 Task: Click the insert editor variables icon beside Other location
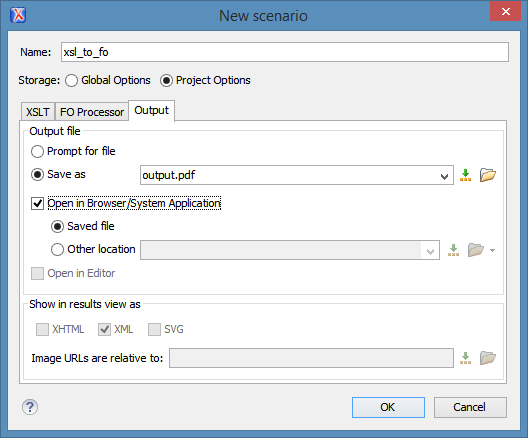coord(453,250)
